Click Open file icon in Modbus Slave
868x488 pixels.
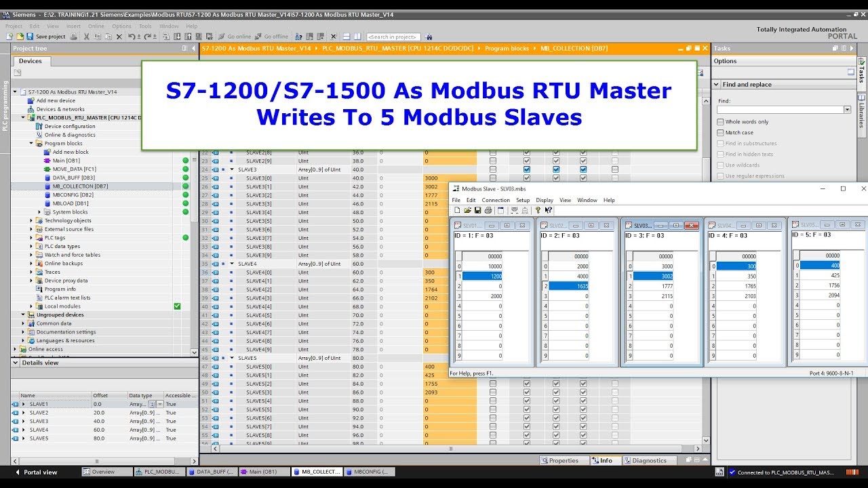(x=467, y=210)
